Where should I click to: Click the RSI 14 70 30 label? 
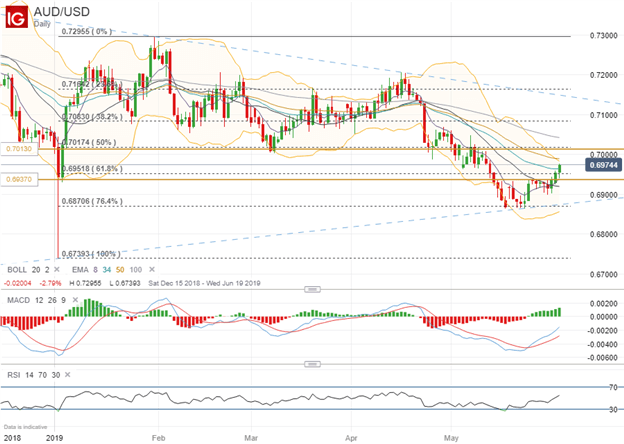click(x=34, y=375)
